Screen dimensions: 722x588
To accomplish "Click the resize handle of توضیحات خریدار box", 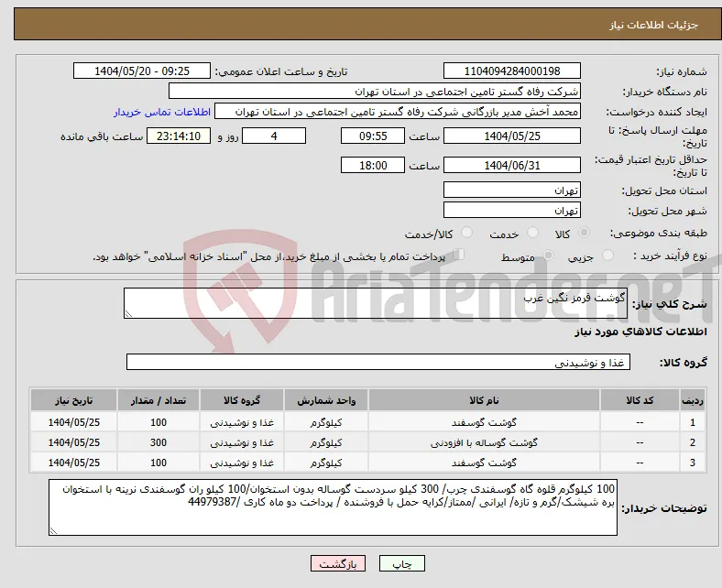I will [53, 531].
